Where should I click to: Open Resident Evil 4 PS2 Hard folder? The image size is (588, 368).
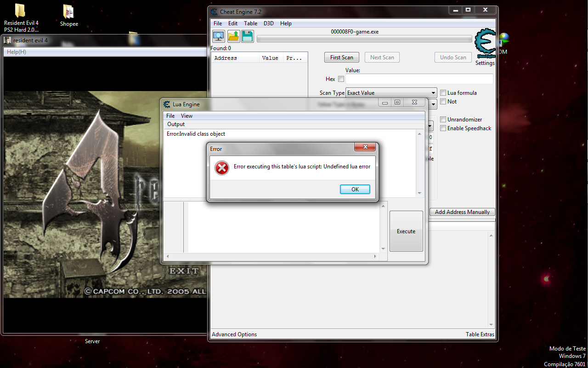[21, 18]
